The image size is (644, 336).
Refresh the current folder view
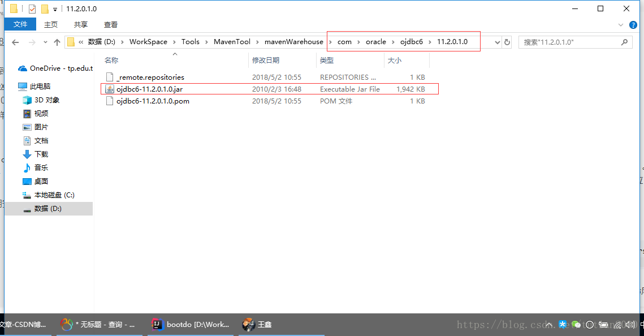click(x=507, y=41)
